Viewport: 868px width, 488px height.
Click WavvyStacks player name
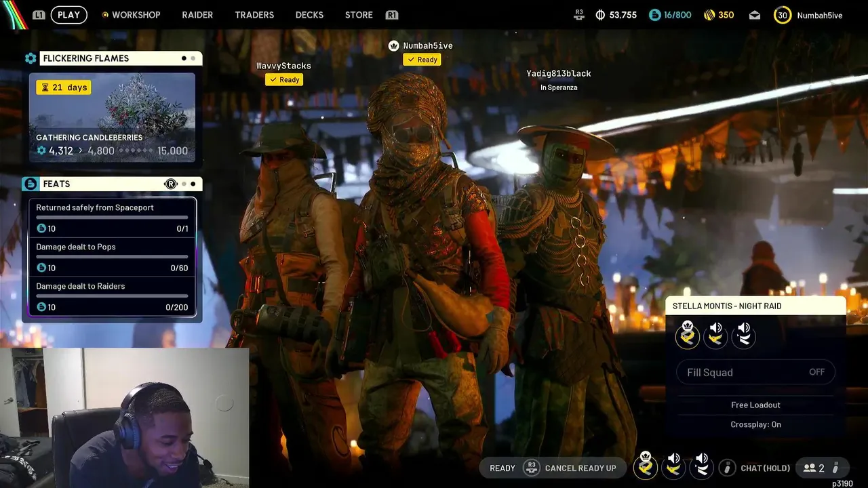point(283,66)
